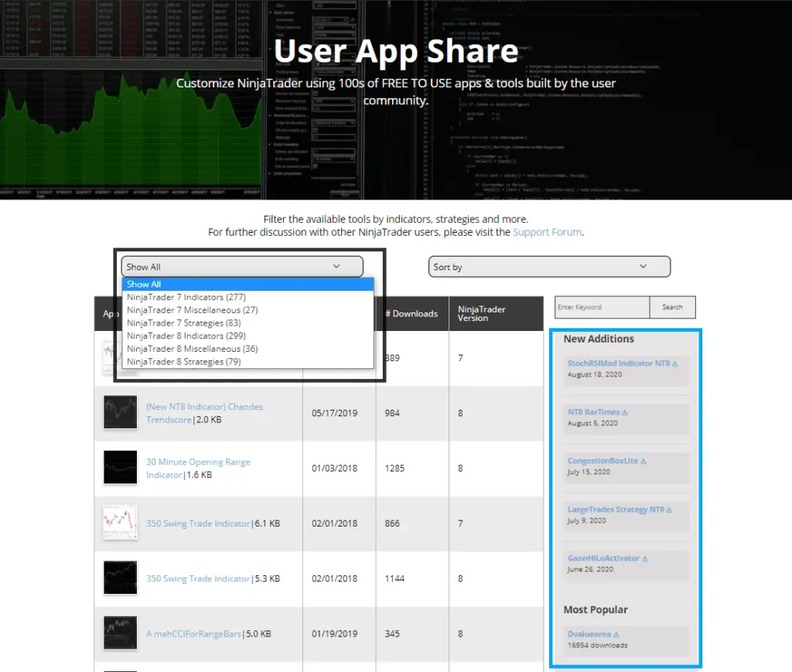Open StochRSIMod Indicator NT8 in New Additions

click(x=618, y=363)
